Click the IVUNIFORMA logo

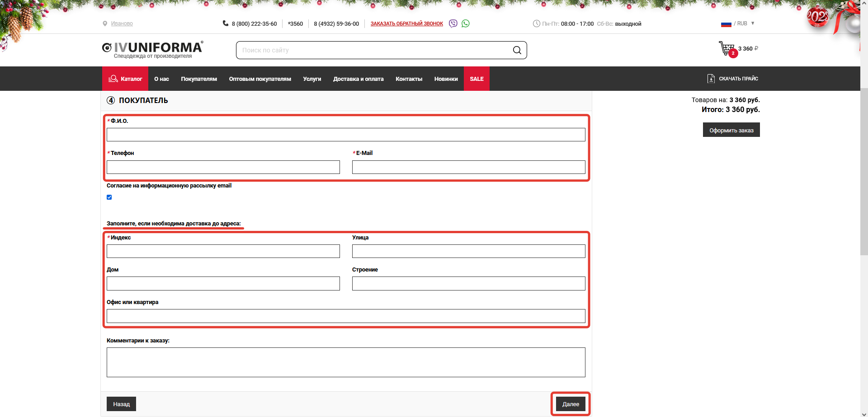click(x=152, y=49)
